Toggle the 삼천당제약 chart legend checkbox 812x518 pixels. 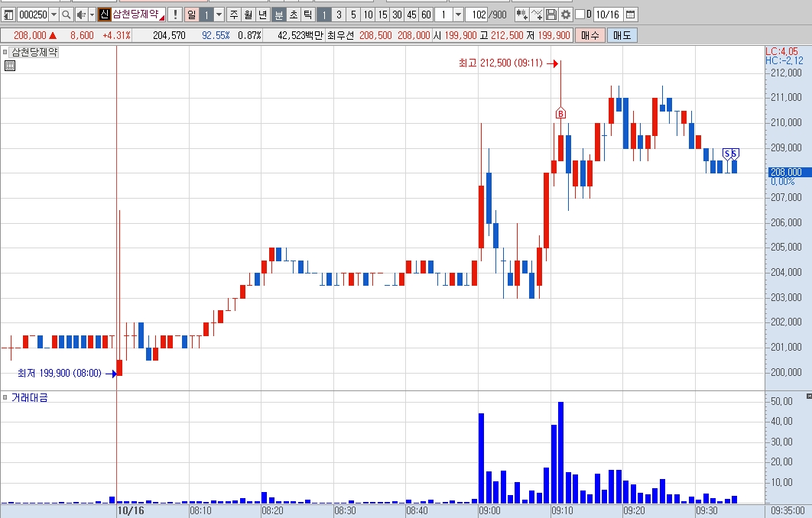[x=5, y=52]
